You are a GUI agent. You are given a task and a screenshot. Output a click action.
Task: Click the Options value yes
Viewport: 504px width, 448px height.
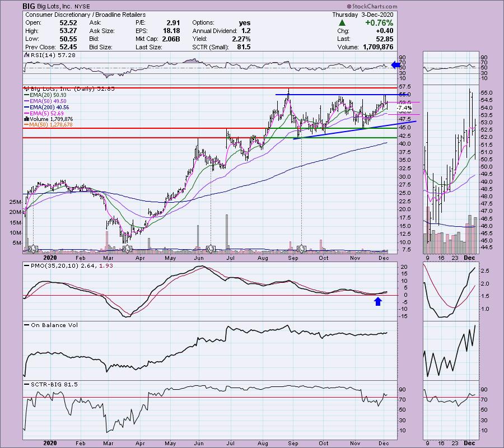(245, 23)
